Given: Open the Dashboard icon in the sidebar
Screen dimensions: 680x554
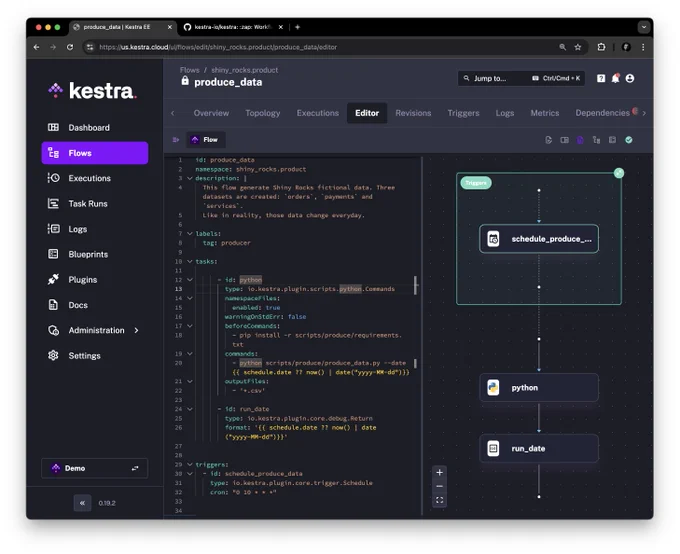Looking at the screenshot, I should tap(53, 127).
